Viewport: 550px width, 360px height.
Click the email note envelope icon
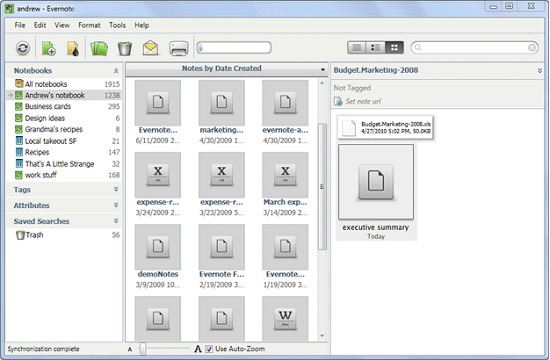tap(150, 48)
